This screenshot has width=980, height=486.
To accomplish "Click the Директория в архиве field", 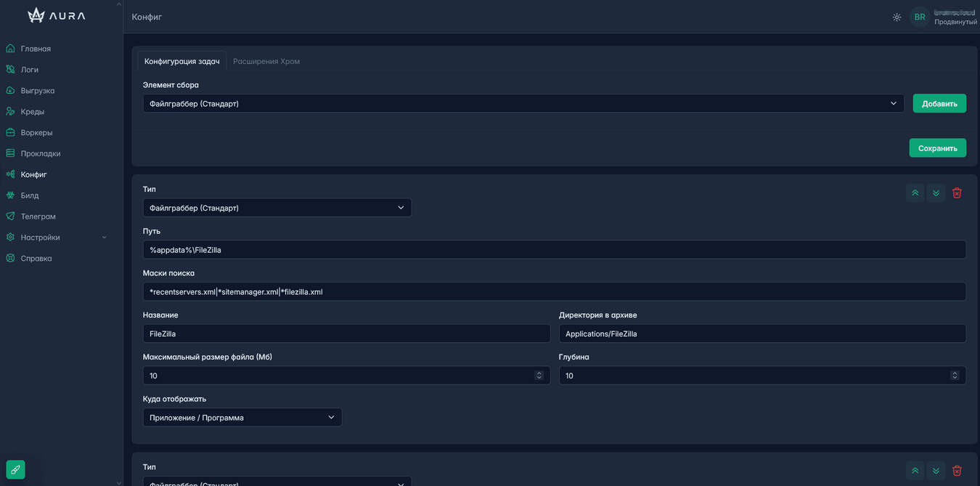I will (x=762, y=333).
